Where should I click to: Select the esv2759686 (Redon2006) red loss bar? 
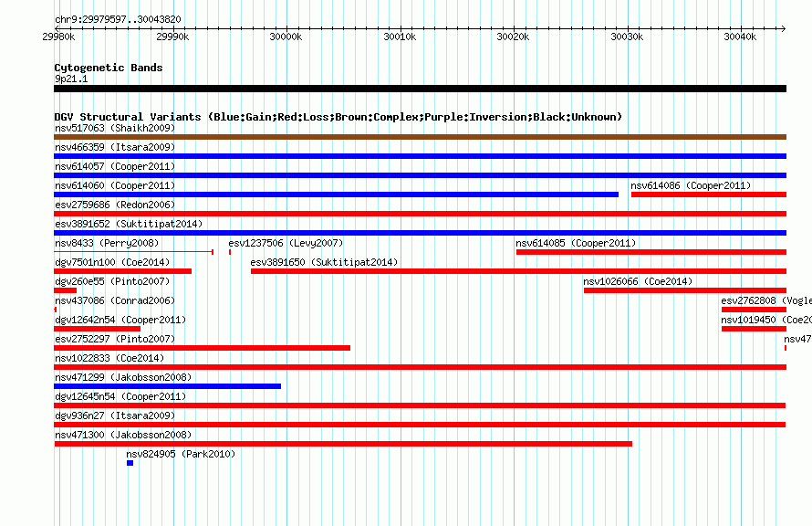click(x=420, y=214)
